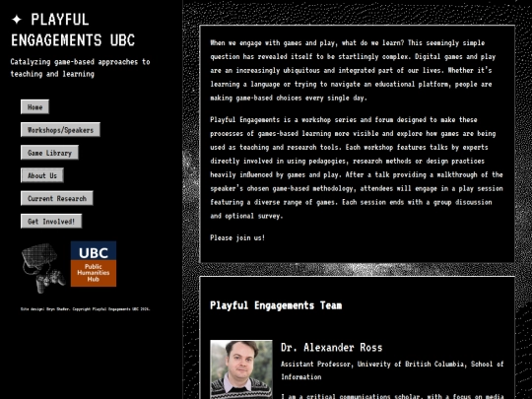Viewport: 532px width, 399px height.
Task: Click the paragraph starting 'When we engage'
Action: (353, 71)
